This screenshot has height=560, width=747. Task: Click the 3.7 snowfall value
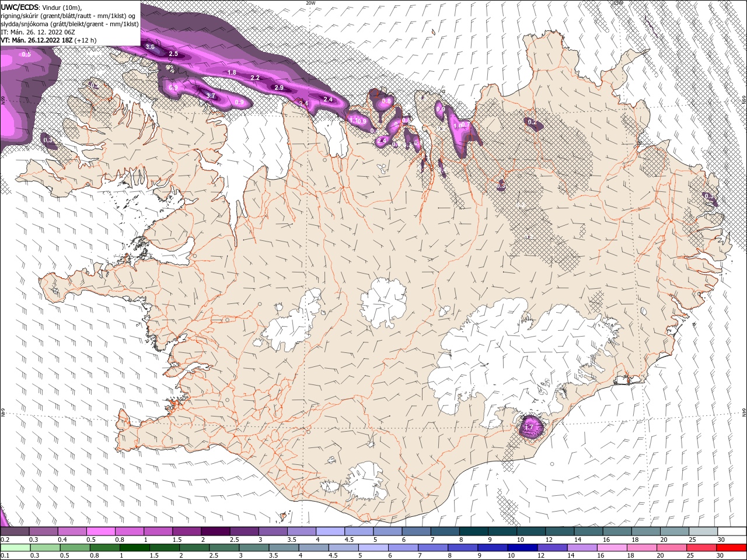[211, 96]
